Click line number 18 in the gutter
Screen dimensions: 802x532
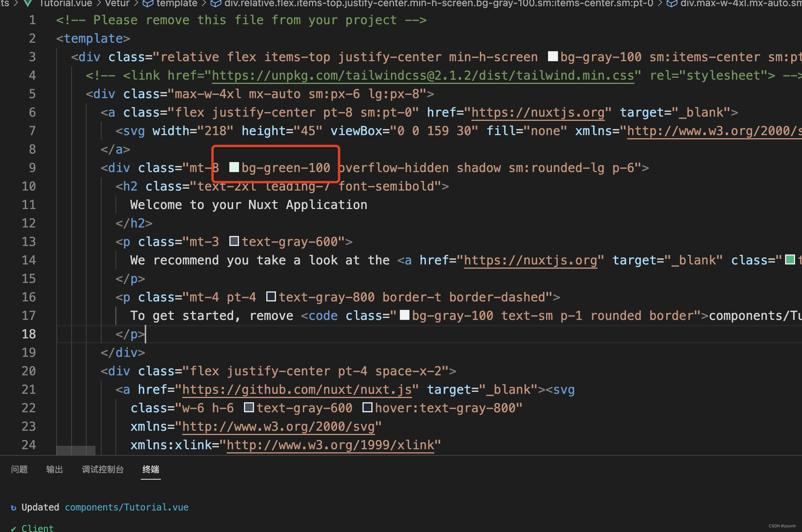tap(29, 334)
